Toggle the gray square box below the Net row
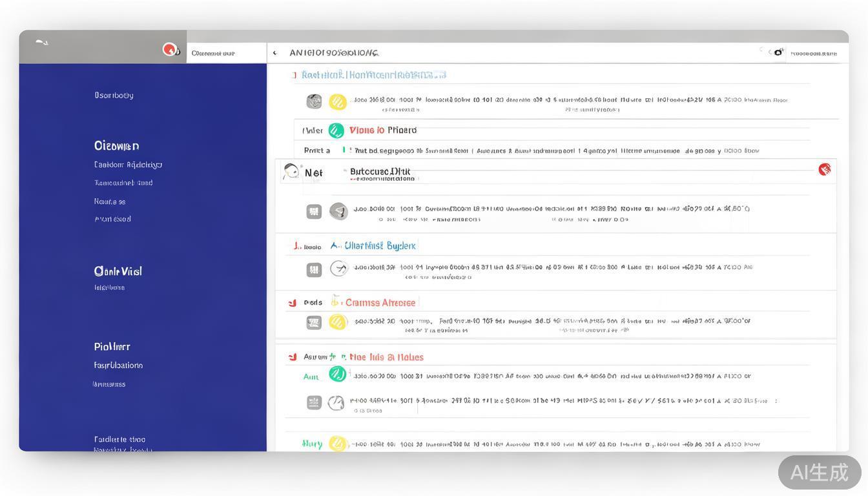 tap(314, 211)
